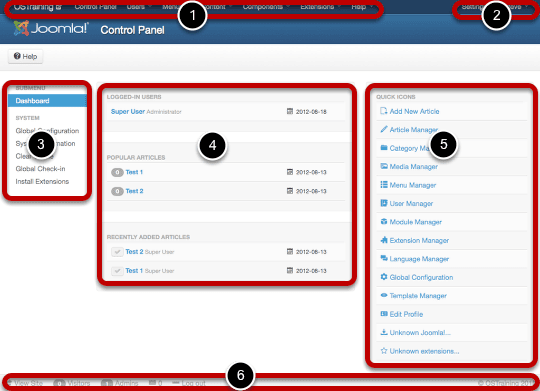Open the Settings menu at the top right

click(x=473, y=7)
